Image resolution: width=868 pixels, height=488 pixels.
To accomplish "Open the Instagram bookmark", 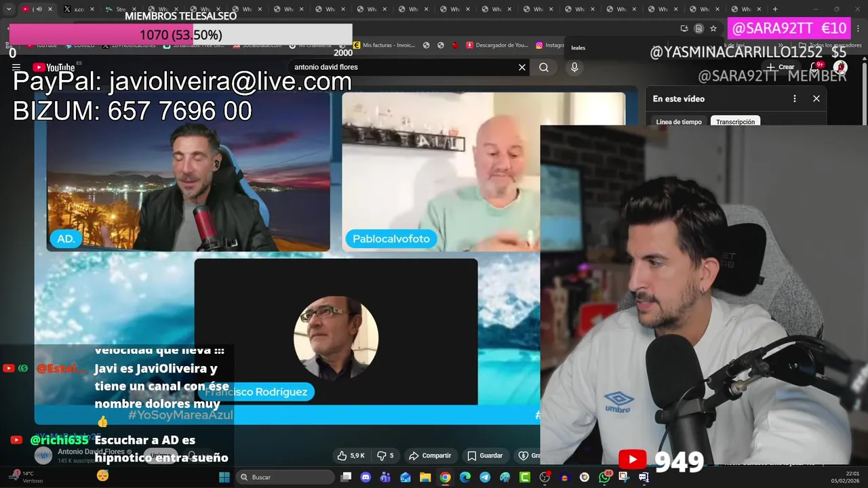I will (550, 45).
